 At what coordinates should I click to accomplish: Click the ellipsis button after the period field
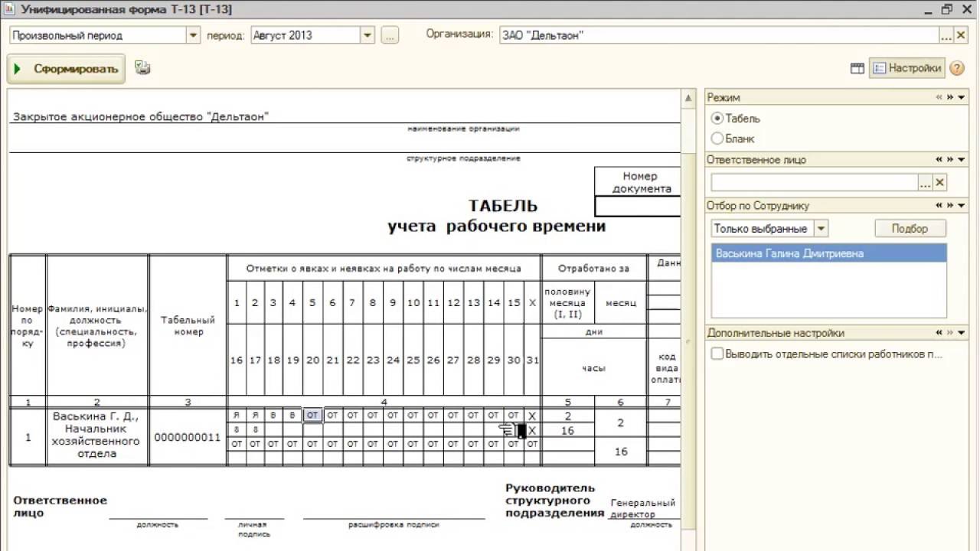coord(390,35)
